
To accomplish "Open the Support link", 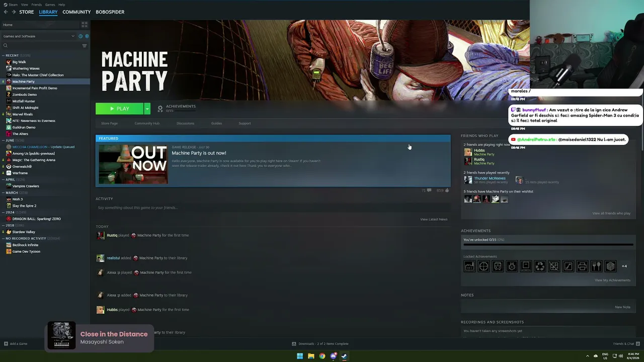I will coord(245,123).
